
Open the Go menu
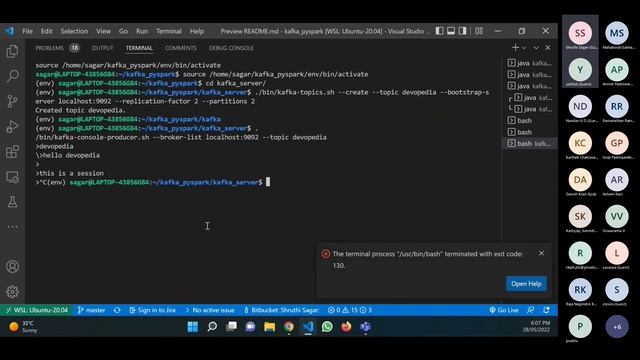(123, 31)
